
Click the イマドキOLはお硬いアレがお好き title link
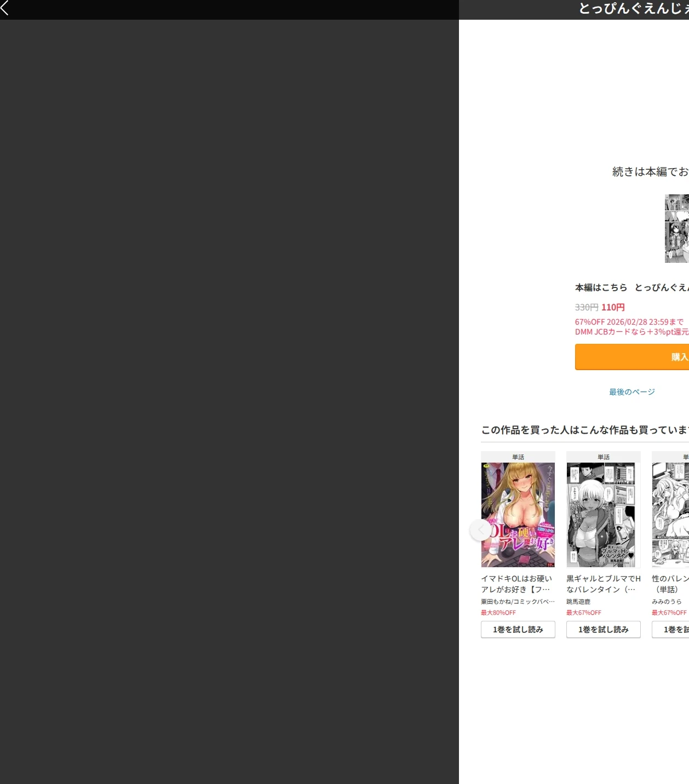tap(517, 584)
